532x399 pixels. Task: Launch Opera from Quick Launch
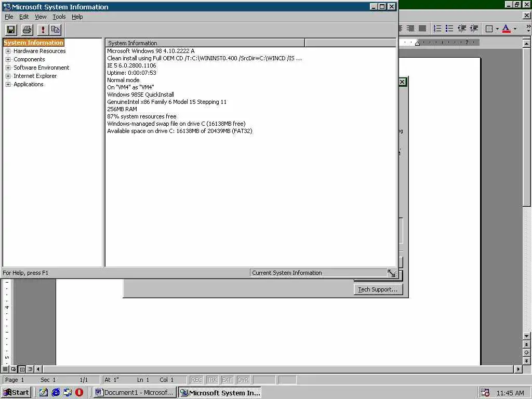coord(79,393)
